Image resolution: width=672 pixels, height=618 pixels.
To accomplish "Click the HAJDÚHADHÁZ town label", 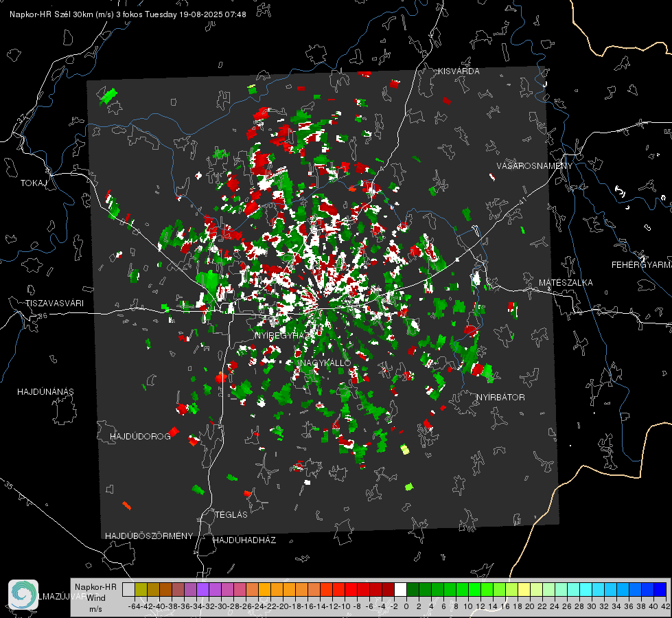I will 244,540.
